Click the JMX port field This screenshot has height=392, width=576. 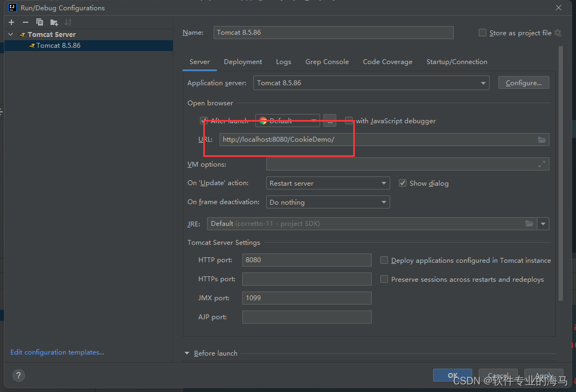click(x=306, y=298)
